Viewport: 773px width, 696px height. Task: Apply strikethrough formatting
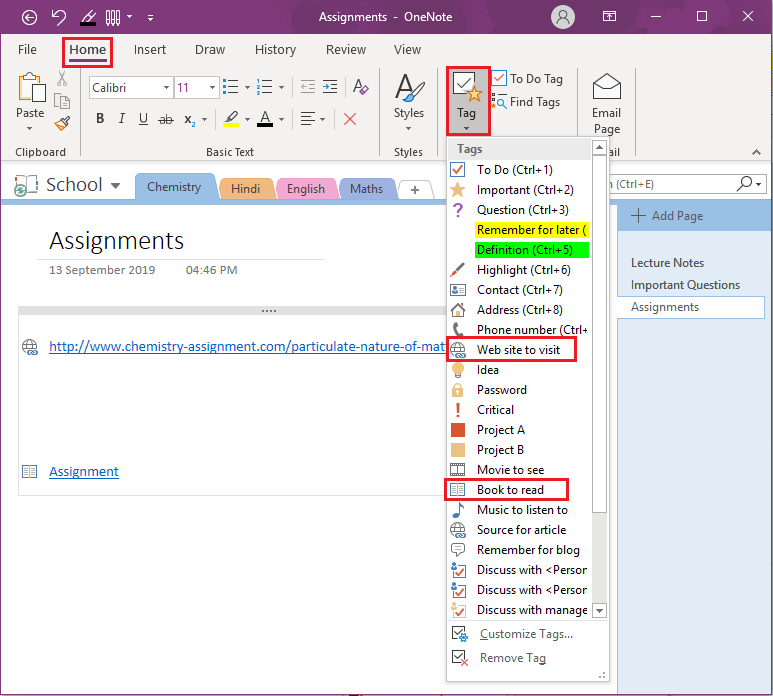(x=166, y=119)
